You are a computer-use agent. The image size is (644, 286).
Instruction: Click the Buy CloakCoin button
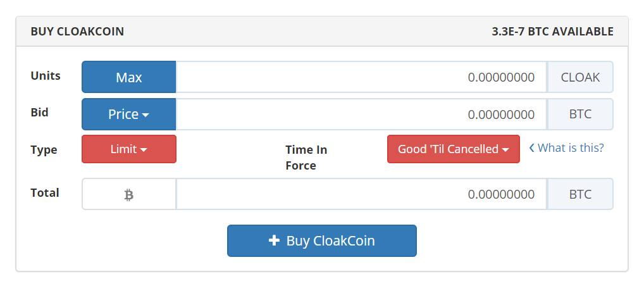click(x=321, y=240)
